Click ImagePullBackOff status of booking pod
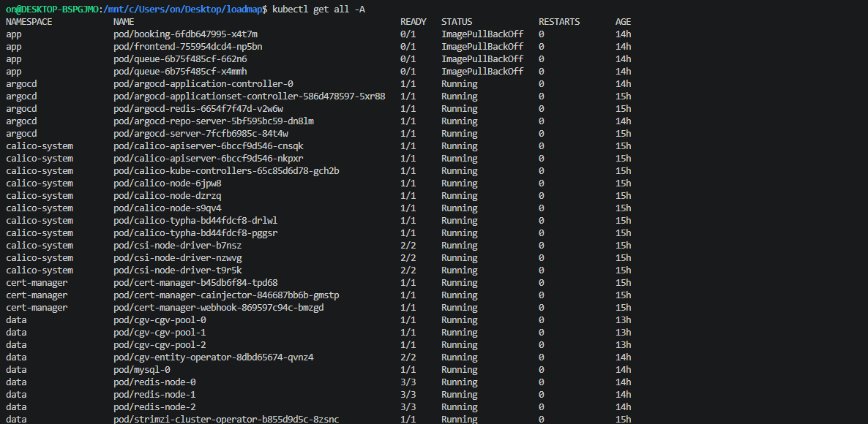Viewport: 868px width, 424px height. coord(482,34)
